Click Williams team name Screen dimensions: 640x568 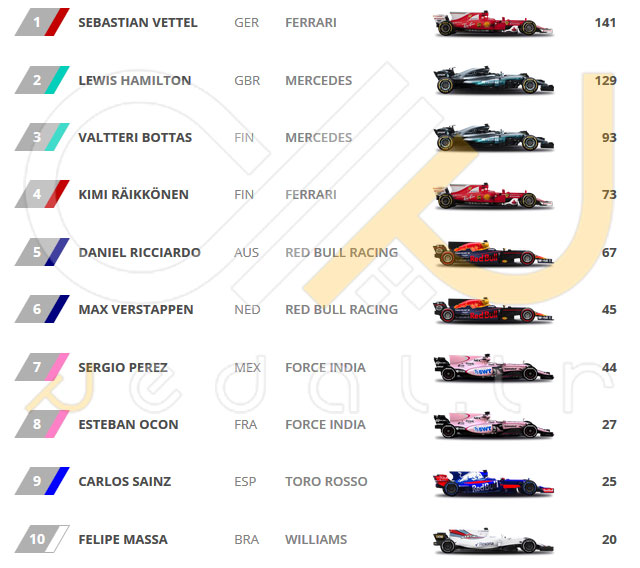click(316, 540)
